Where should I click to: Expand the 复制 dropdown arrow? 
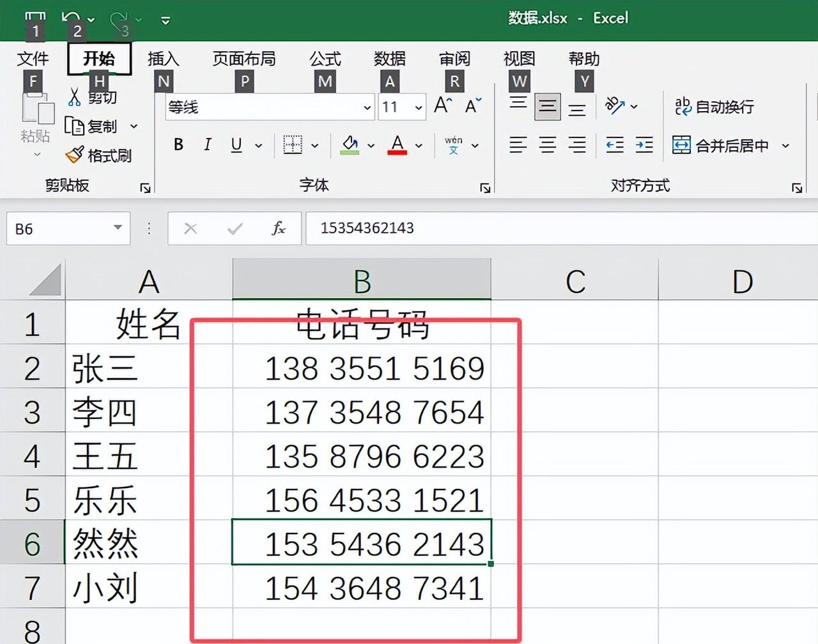(134, 126)
